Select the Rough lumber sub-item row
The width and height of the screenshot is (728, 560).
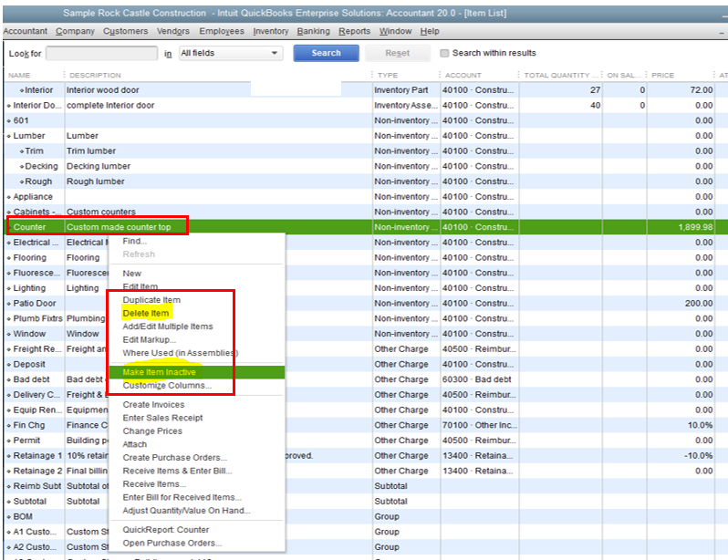click(x=366, y=181)
